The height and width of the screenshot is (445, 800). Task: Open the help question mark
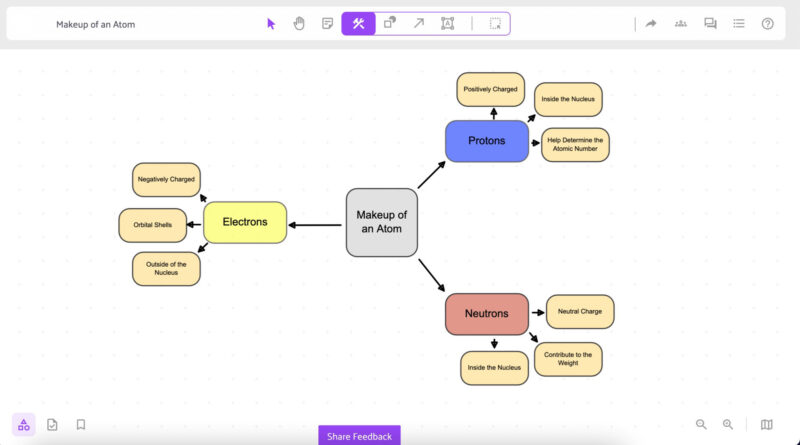coord(768,24)
